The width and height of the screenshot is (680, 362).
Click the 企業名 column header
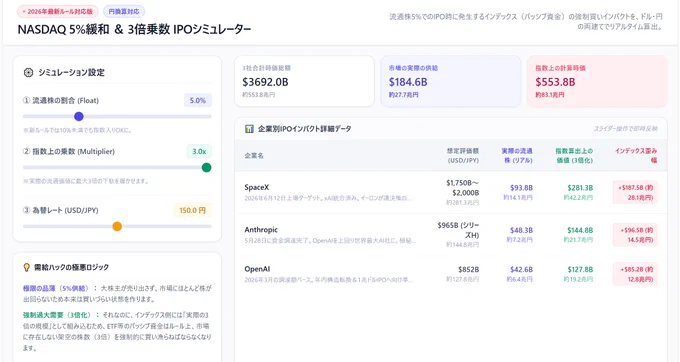(254, 156)
